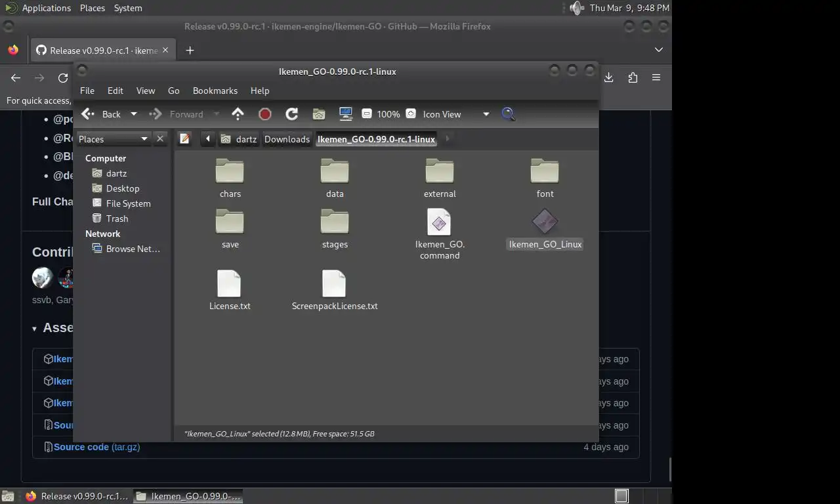Collapse the Assets section triangle on GitHub

35,329
